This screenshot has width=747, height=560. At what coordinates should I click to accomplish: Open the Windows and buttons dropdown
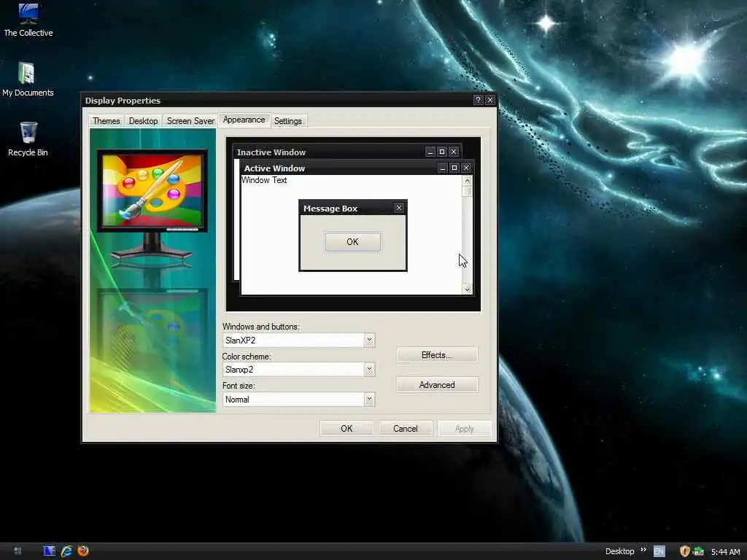pyautogui.click(x=369, y=340)
